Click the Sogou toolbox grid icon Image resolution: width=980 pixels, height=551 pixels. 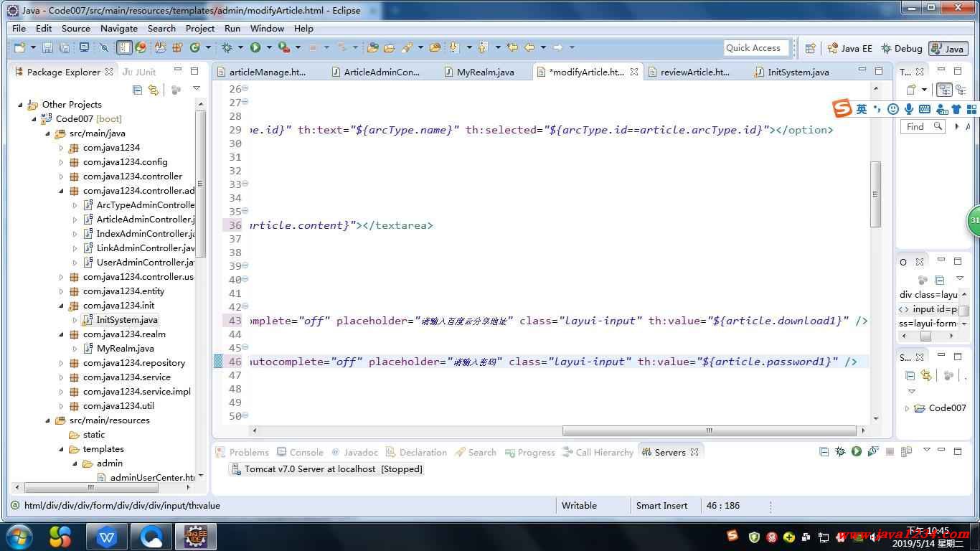coord(972,109)
